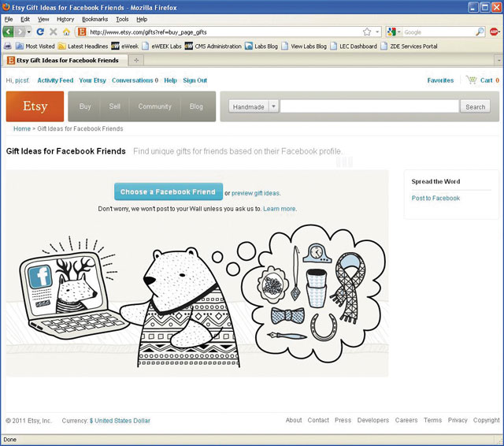
Task: Open the Developers footer link
Action: click(372, 420)
